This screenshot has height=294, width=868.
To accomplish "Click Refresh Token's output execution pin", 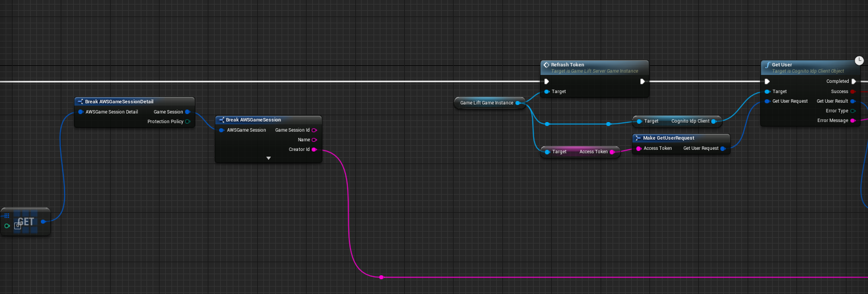I will click(x=642, y=81).
